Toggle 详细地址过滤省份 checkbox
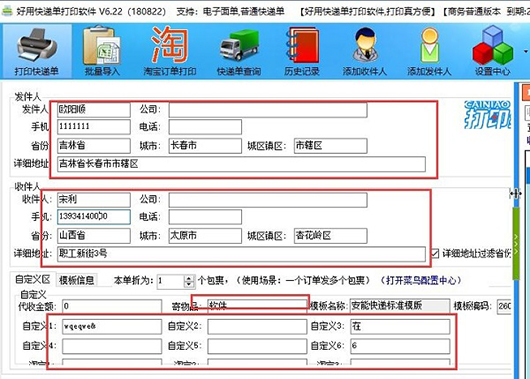Image resolution: width=530 pixels, height=379 pixels. tap(435, 253)
